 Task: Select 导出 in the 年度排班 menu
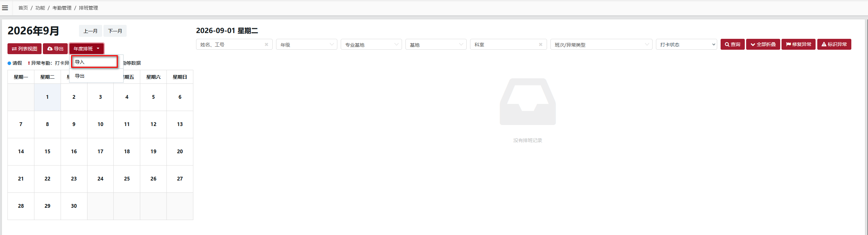point(96,76)
